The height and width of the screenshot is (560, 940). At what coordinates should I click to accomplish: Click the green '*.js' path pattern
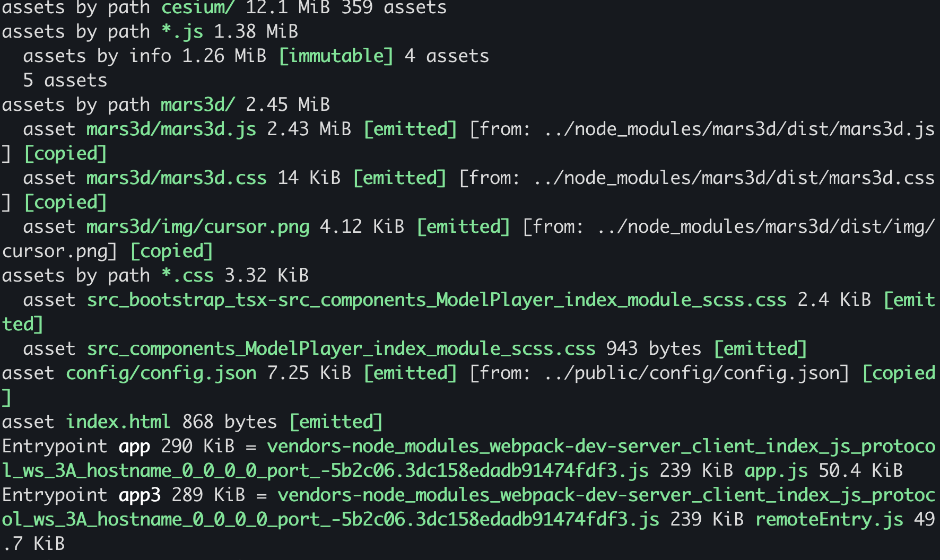[x=182, y=32]
